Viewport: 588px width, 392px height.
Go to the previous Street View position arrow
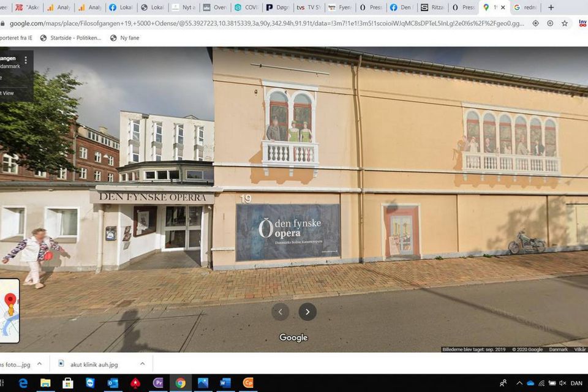coord(280,312)
